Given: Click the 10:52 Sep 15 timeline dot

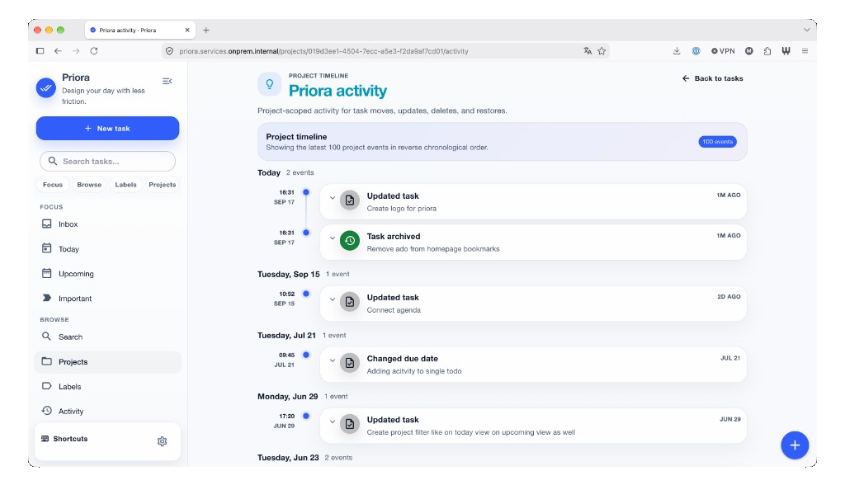Looking at the screenshot, I should (x=306, y=294).
